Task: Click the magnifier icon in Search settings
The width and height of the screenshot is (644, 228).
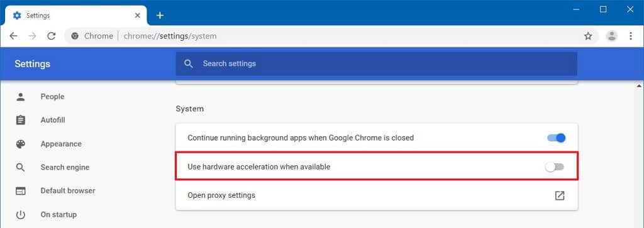Action: (x=189, y=63)
